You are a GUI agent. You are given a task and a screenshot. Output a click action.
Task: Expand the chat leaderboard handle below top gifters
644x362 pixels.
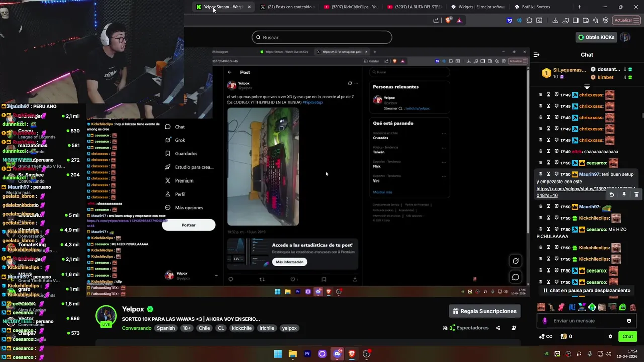[x=587, y=87]
